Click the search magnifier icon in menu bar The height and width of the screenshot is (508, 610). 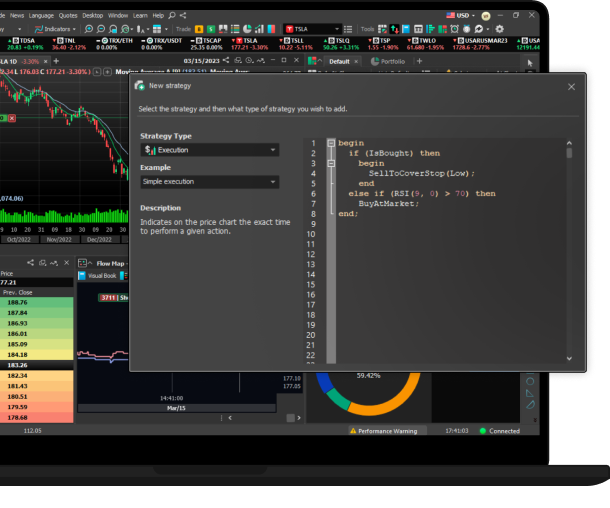pyautogui.click(x=174, y=16)
